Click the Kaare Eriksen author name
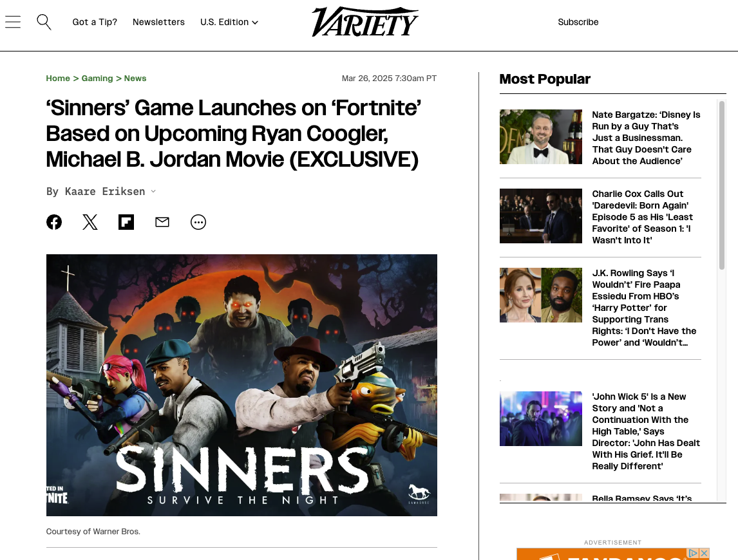Screen dimensions: 738x560 [x=105, y=192]
